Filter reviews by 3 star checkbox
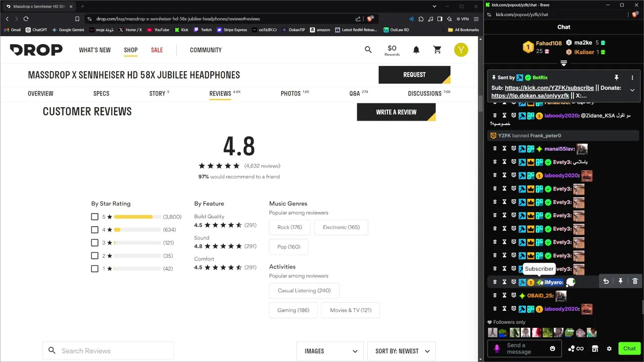This screenshot has height=362, width=644. coord(95,243)
